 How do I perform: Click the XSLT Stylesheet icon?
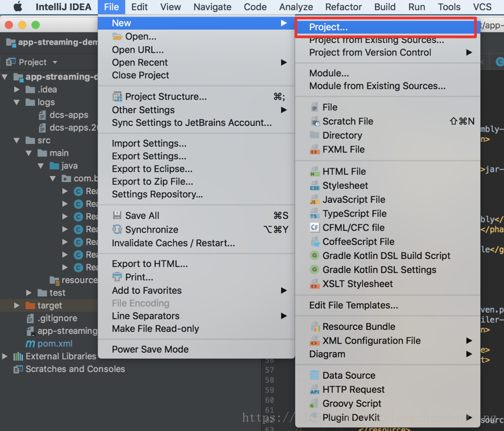(x=315, y=284)
